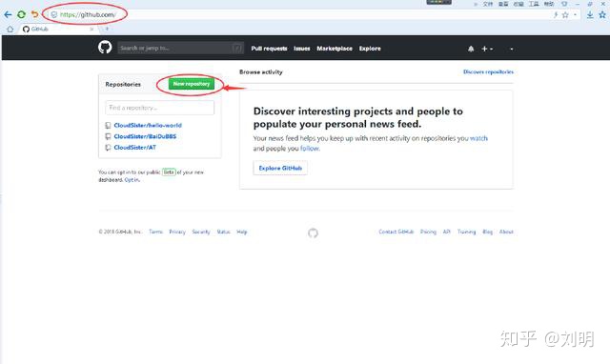
Task: Click the Find a repository field
Action: [x=159, y=108]
